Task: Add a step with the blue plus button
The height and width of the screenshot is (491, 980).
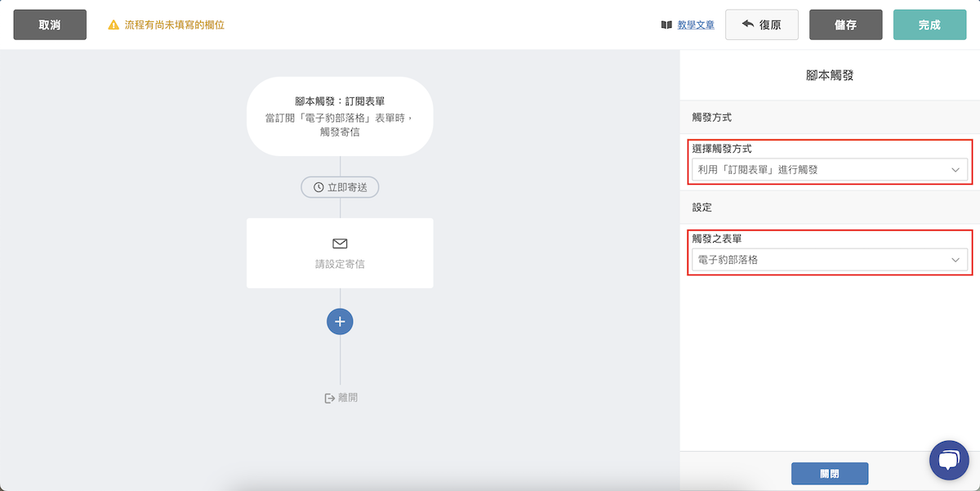Action: (x=340, y=321)
